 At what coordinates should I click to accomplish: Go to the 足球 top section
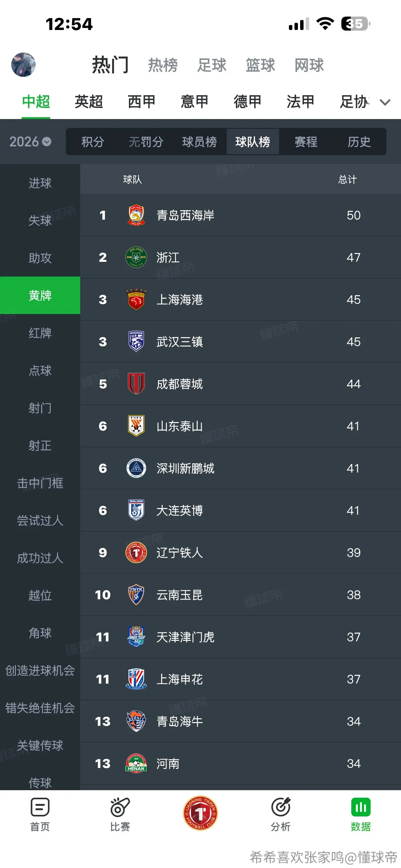pos(211,65)
